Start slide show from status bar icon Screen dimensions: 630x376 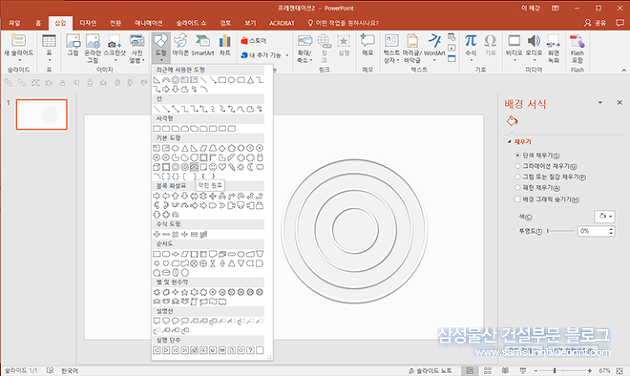click(x=523, y=370)
